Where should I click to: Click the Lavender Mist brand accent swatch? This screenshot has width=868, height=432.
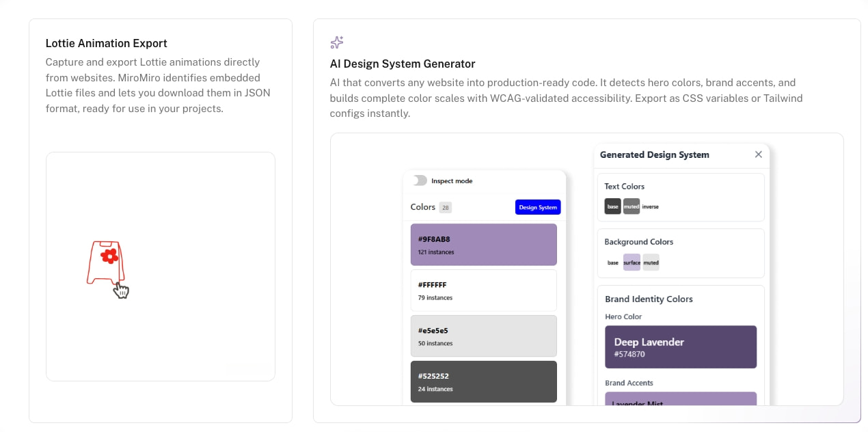pyautogui.click(x=681, y=399)
